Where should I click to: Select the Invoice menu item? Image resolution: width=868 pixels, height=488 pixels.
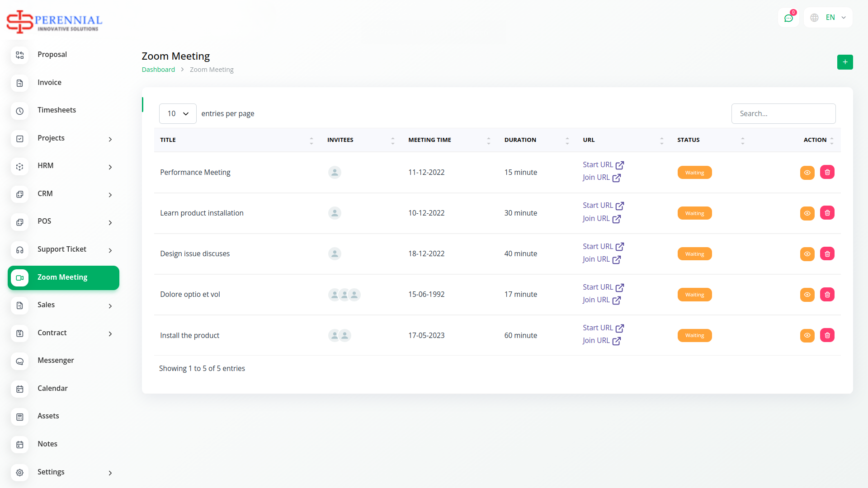pos(49,83)
